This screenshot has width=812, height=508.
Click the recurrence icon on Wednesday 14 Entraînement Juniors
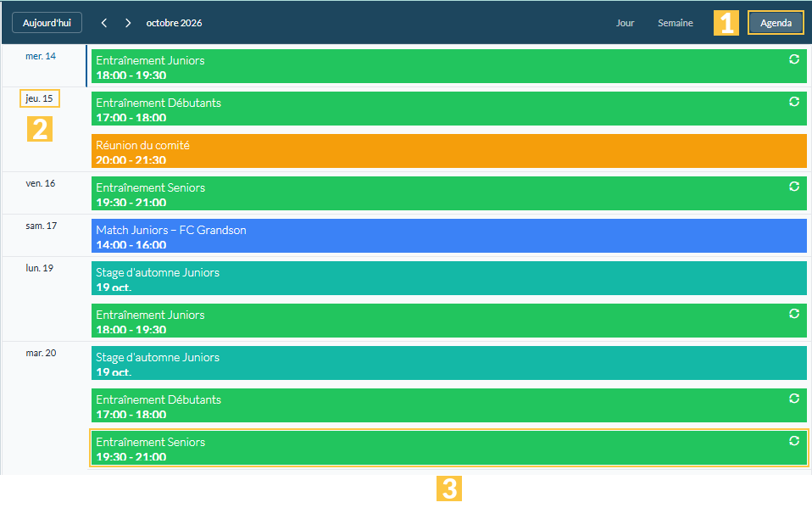point(794,59)
